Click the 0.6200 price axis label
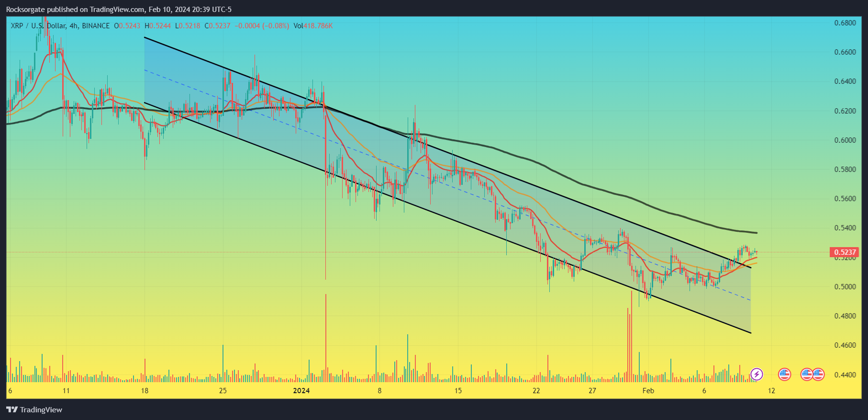This screenshot has height=420, width=868. (x=845, y=111)
